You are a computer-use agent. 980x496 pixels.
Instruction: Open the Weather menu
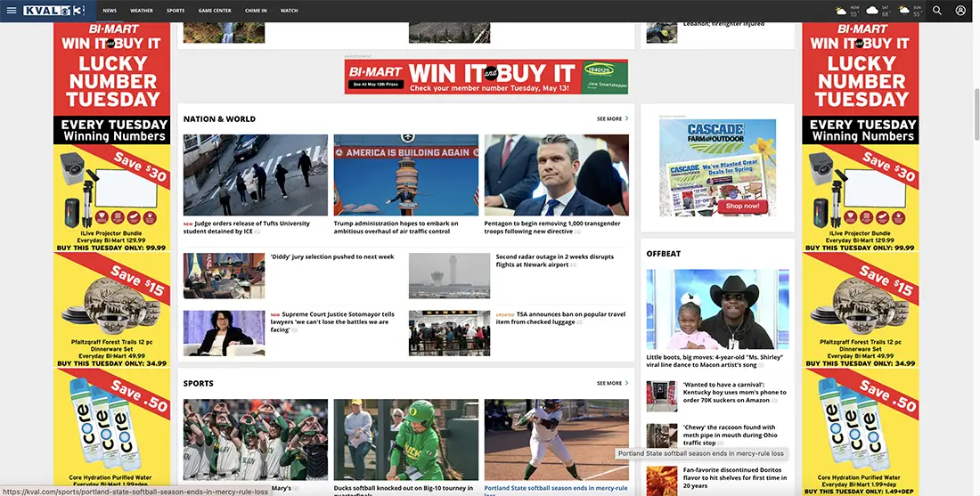coord(142,11)
